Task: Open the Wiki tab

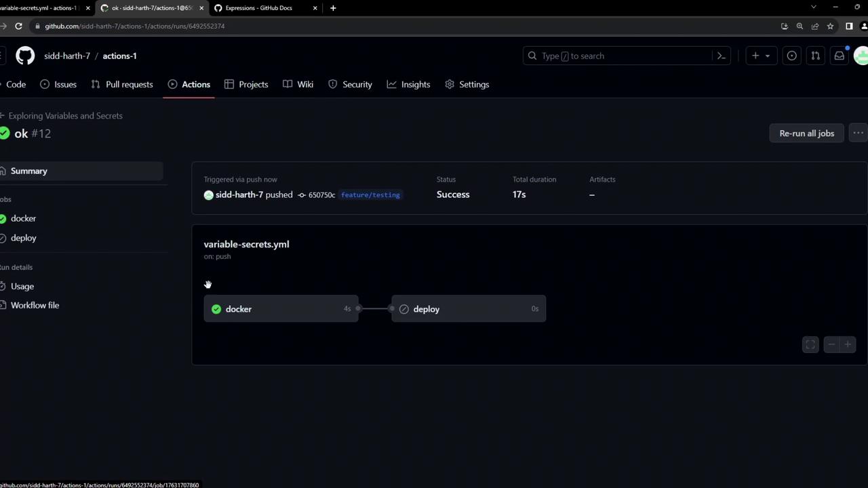Action: point(298,84)
